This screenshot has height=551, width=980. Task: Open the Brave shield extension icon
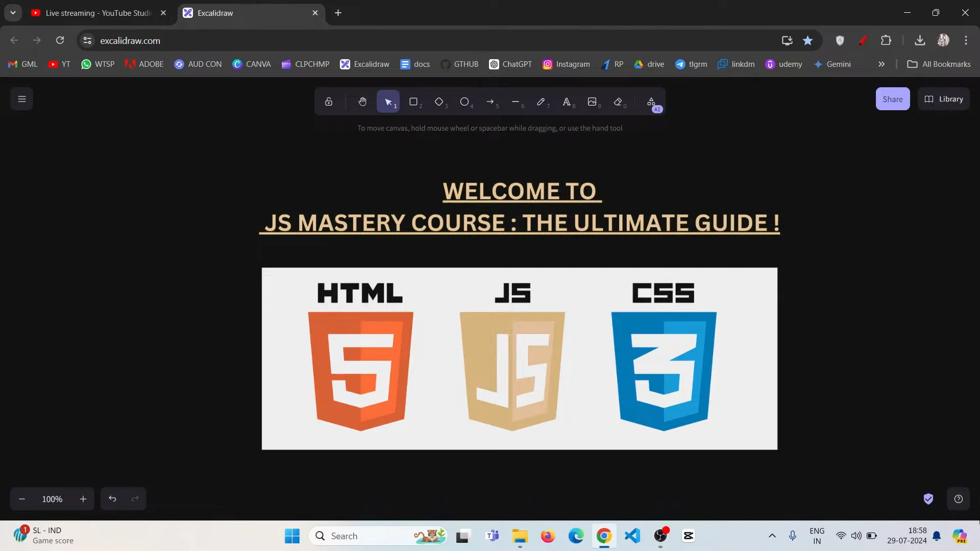[x=840, y=40]
